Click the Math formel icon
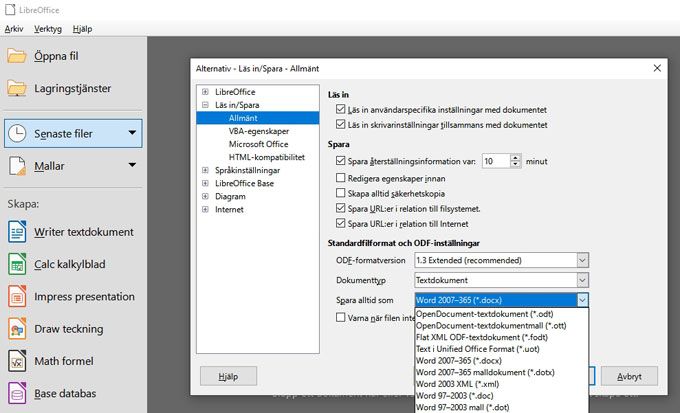 coord(16,361)
